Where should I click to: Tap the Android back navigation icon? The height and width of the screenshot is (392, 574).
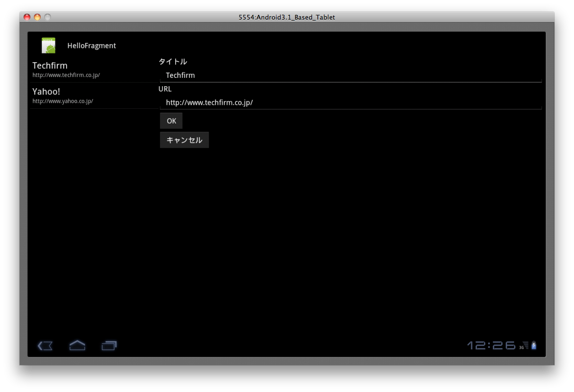[x=45, y=345]
